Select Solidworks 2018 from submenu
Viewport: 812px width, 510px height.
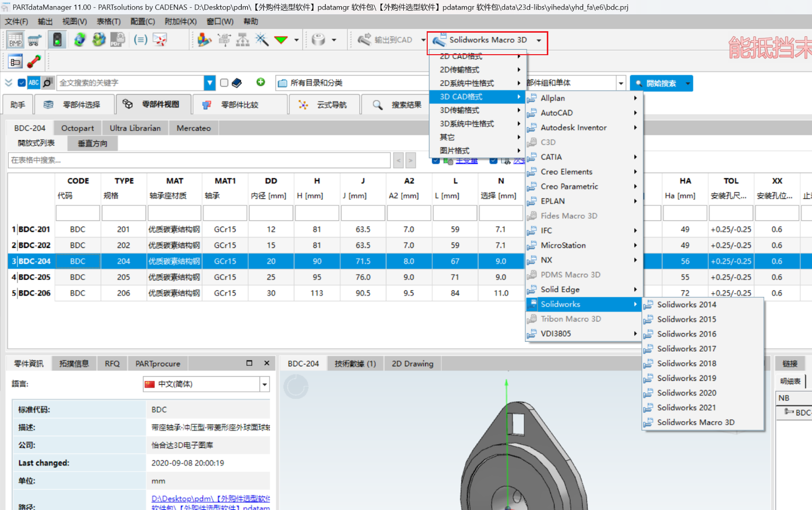click(703, 363)
